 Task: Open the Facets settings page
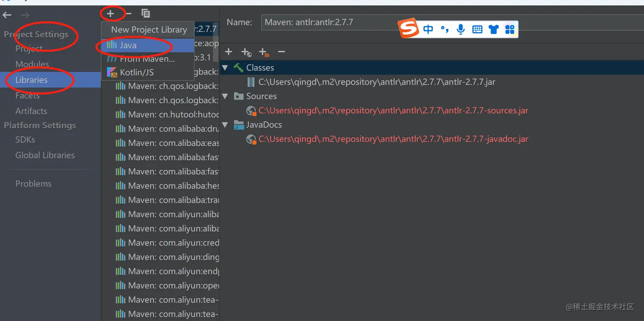pos(27,95)
